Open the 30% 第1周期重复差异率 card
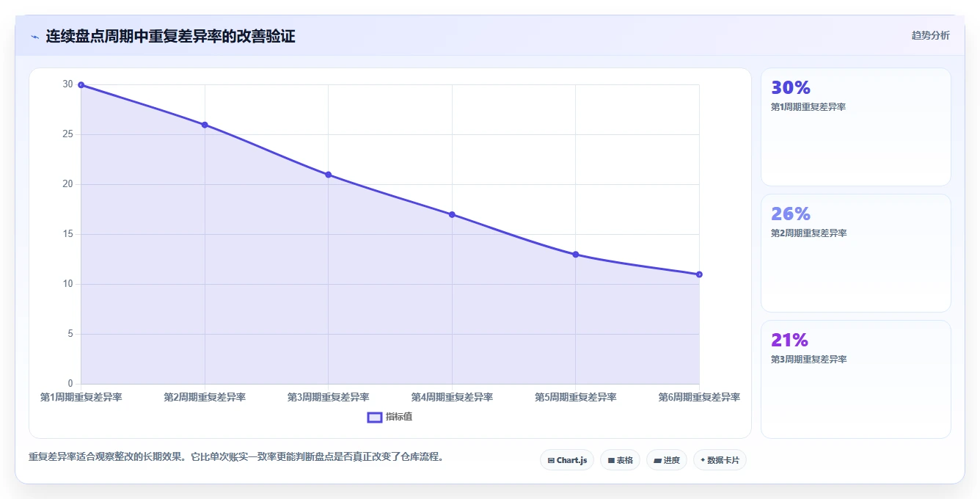 (x=856, y=127)
